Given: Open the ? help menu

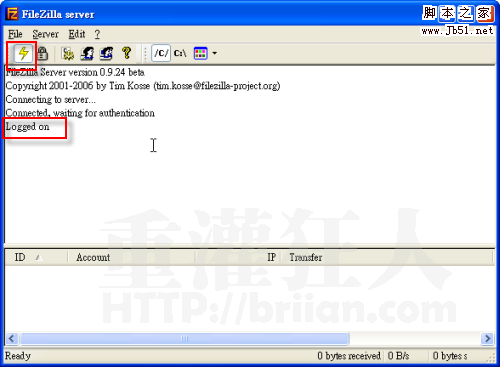Looking at the screenshot, I should (97, 34).
